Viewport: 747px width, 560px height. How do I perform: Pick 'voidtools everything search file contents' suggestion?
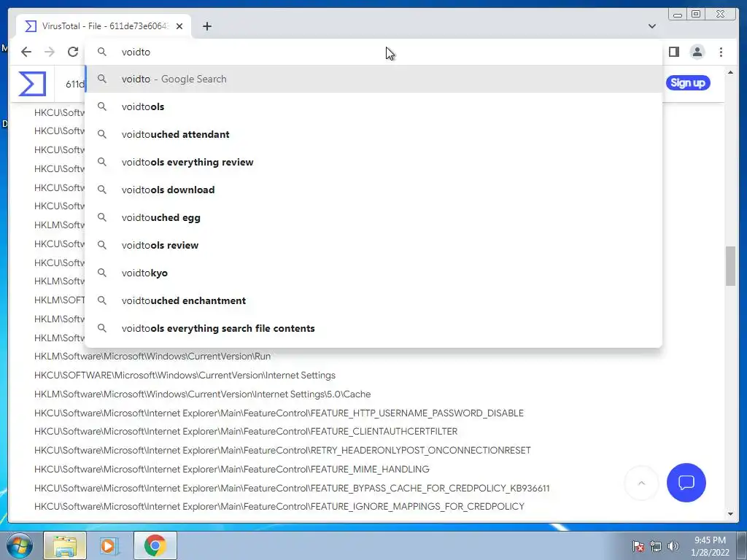(373, 328)
